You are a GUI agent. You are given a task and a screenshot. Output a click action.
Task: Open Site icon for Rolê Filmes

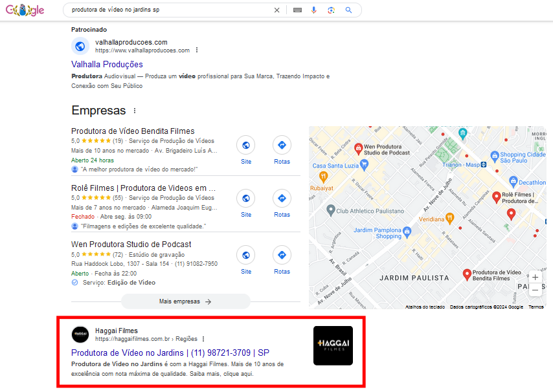tap(246, 199)
